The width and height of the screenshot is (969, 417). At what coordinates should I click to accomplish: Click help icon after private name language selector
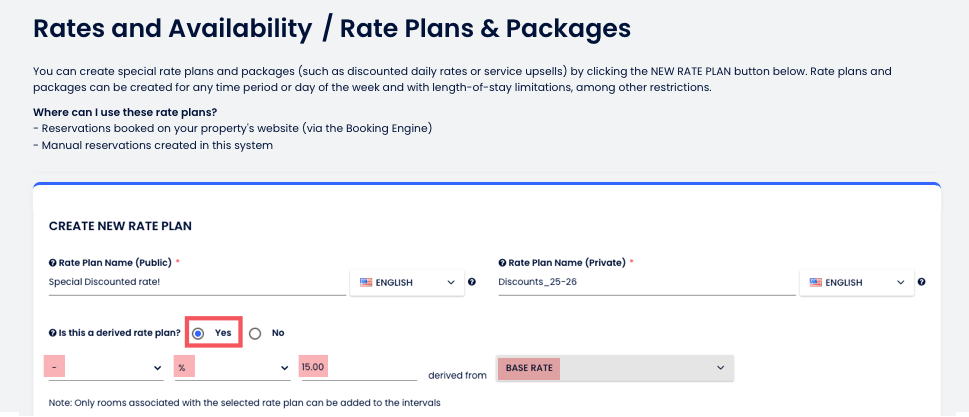pyautogui.click(x=921, y=282)
